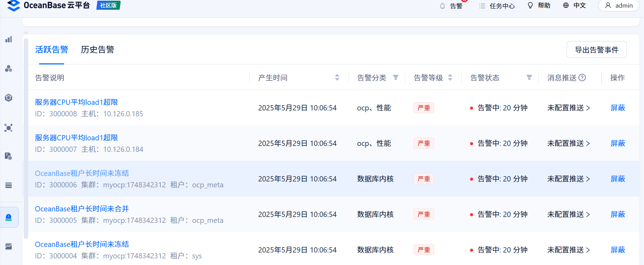Screen dimensions: 644x265
Task: Open the cube tenants sidebar icon
Action: coord(9,98)
